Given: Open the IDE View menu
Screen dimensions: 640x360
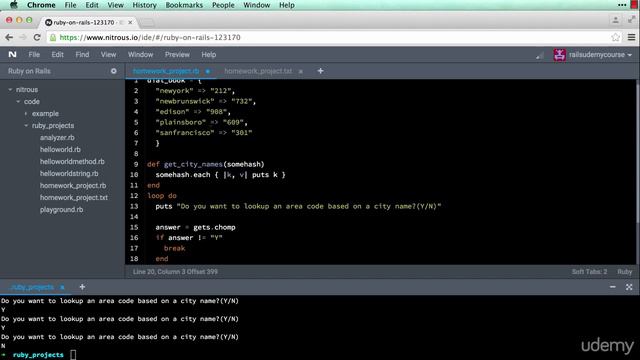Looking at the screenshot, I should [x=108, y=55].
